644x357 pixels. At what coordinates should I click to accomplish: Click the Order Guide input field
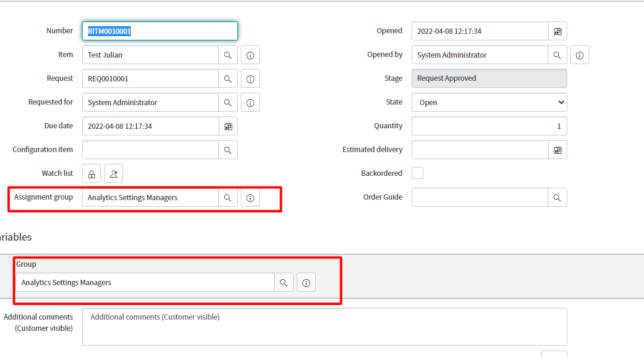[480, 198]
